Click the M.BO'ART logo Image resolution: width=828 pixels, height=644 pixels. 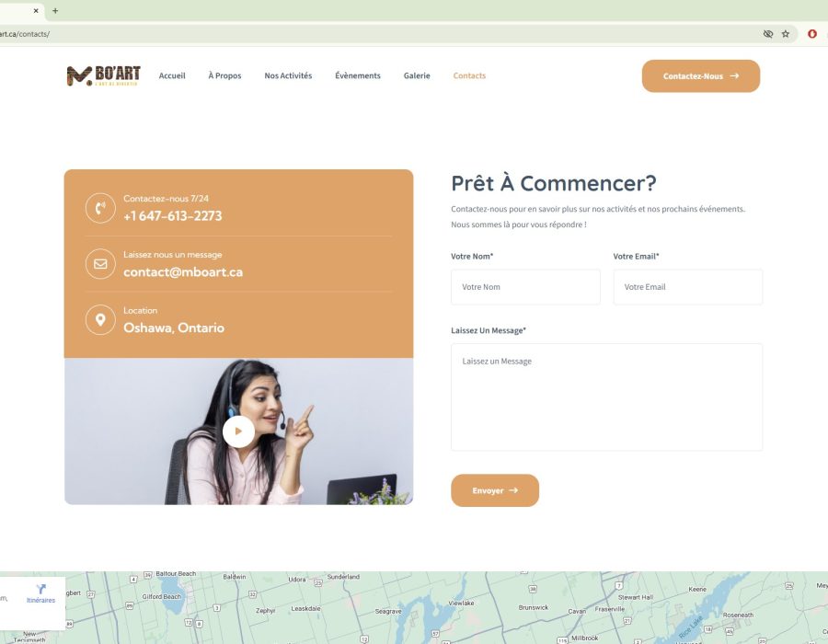[103, 76]
